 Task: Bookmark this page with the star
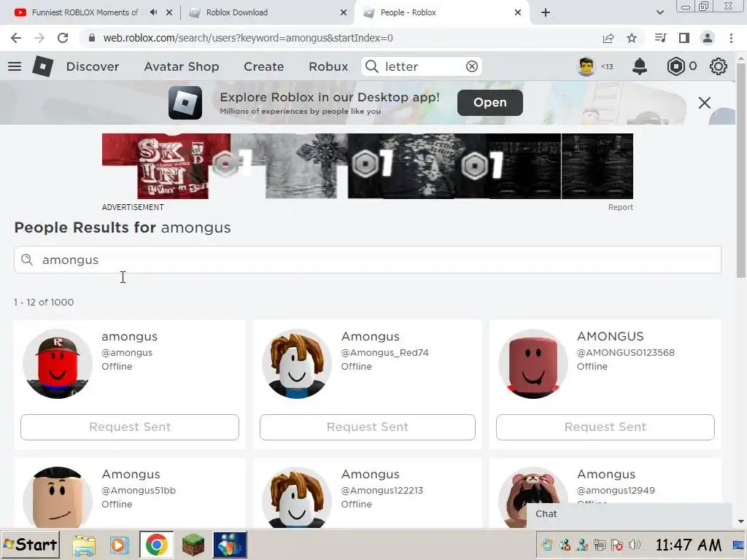tap(632, 38)
